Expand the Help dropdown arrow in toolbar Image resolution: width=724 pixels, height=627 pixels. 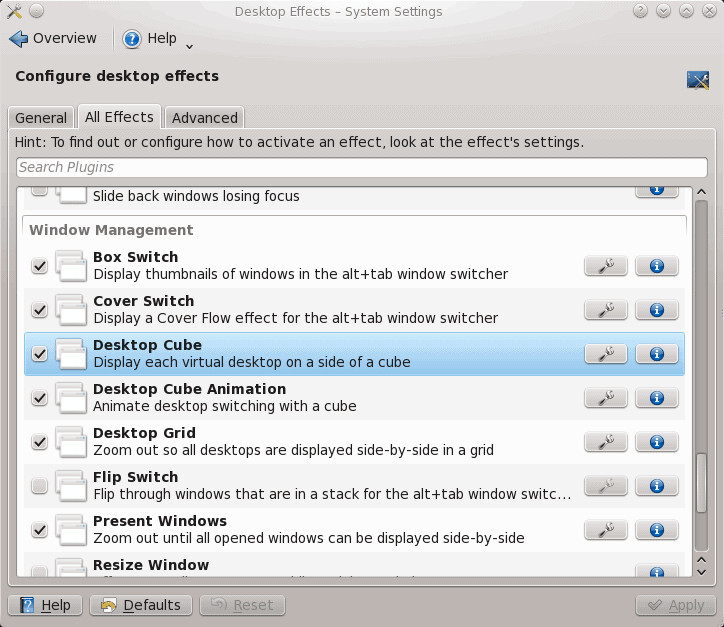(x=190, y=45)
